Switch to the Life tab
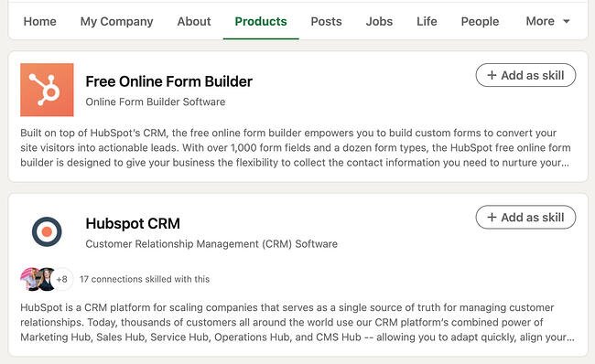The height and width of the screenshot is (364, 595). [427, 21]
